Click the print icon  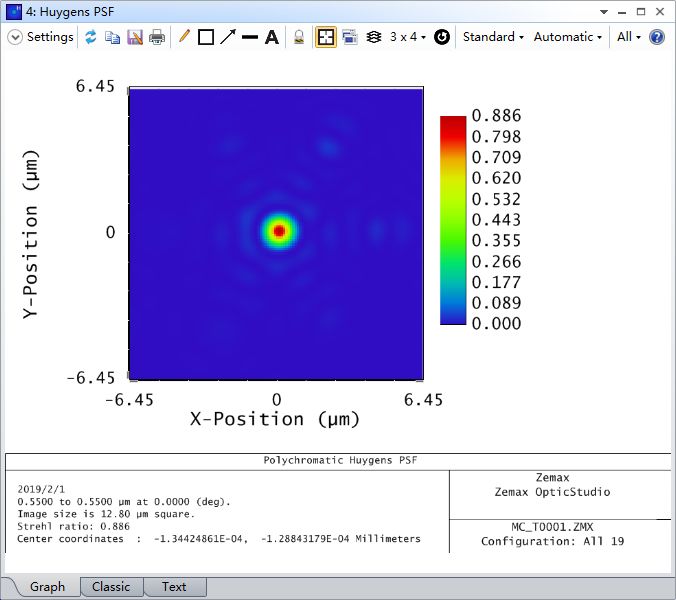point(157,37)
